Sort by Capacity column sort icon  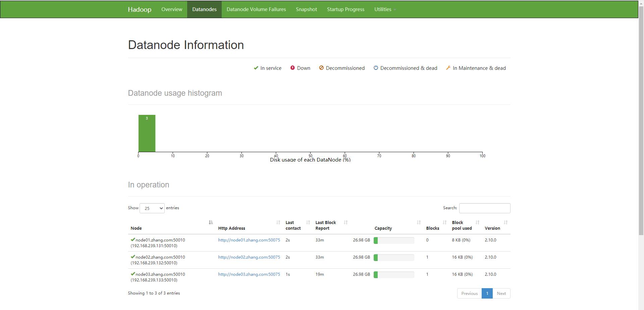(419, 222)
